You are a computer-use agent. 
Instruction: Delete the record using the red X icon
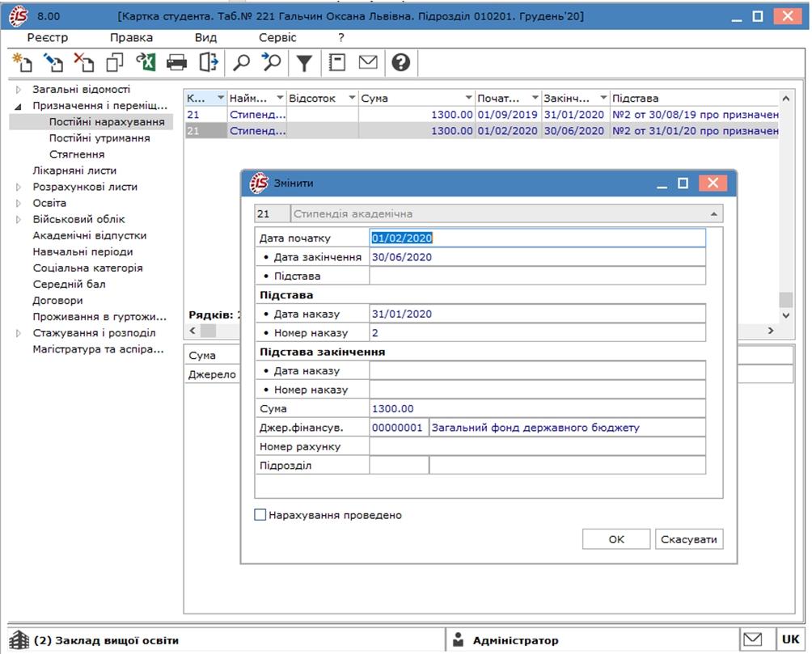(84, 62)
